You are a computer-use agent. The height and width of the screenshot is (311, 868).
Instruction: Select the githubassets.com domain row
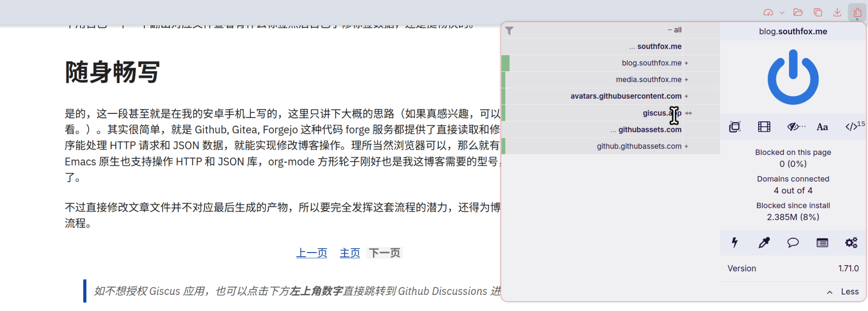coord(611,129)
